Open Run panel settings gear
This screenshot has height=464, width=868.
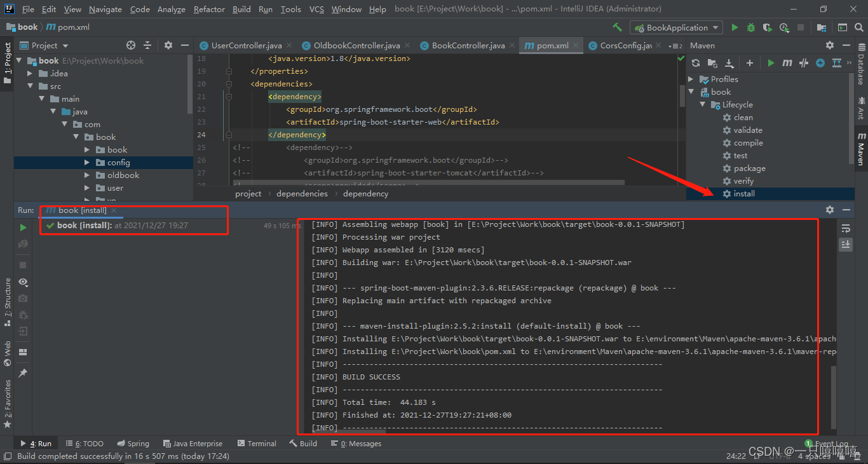tap(830, 210)
